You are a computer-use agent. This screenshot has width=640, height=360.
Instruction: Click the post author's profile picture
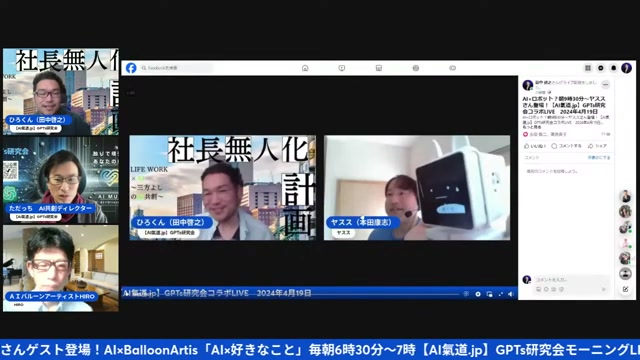528,85
